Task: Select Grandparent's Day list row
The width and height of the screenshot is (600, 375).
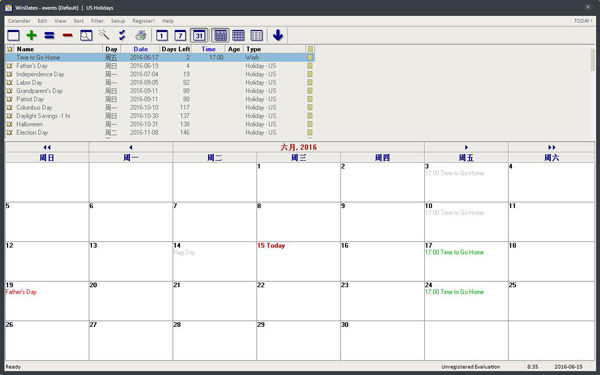Action: click(160, 91)
